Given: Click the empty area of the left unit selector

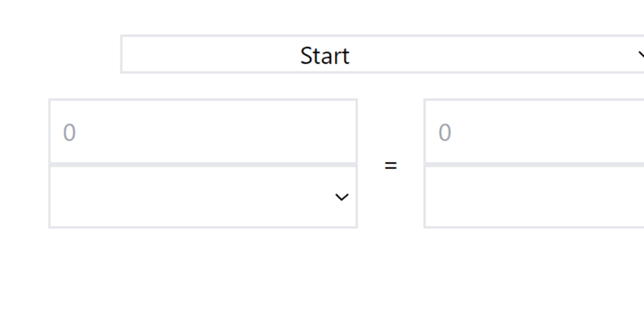Looking at the screenshot, I should click(180, 197).
